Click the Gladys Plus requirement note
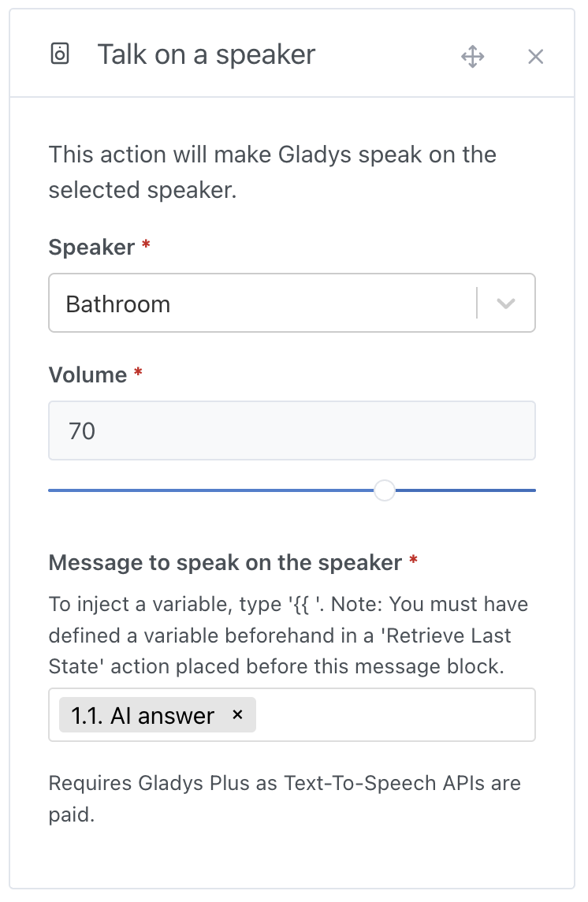Image resolution: width=588 pixels, height=902 pixels. [284, 798]
